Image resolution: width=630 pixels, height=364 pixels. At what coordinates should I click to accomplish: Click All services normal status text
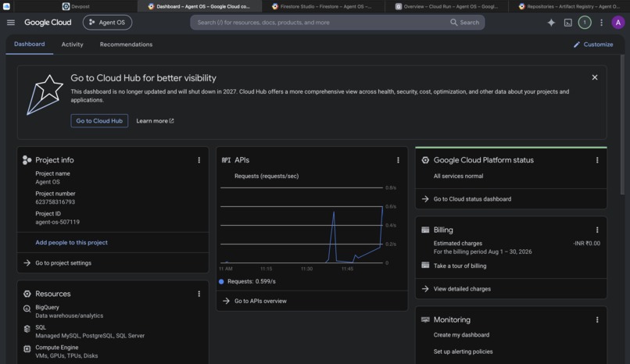tap(458, 177)
